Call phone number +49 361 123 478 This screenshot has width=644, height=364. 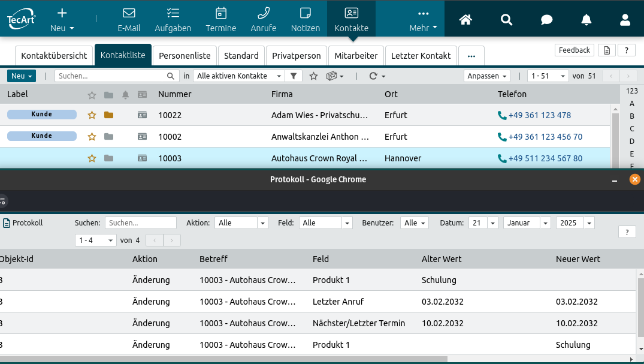point(539,115)
